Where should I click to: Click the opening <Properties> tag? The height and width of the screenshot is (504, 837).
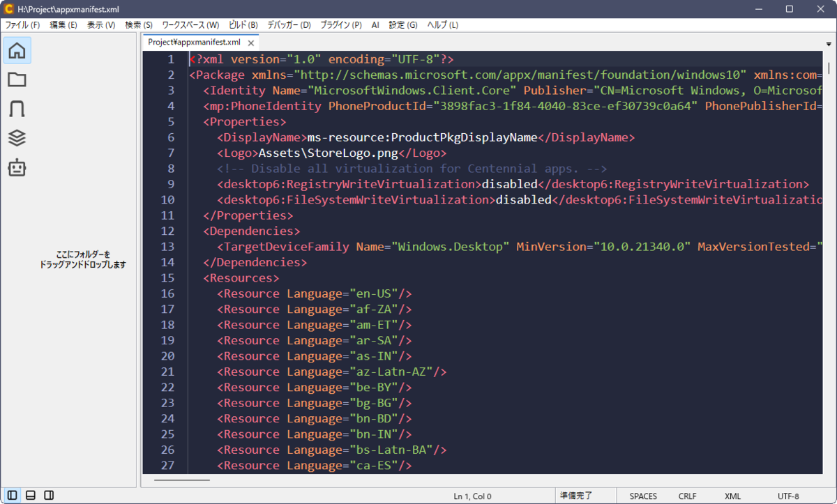click(x=245, y=121)
